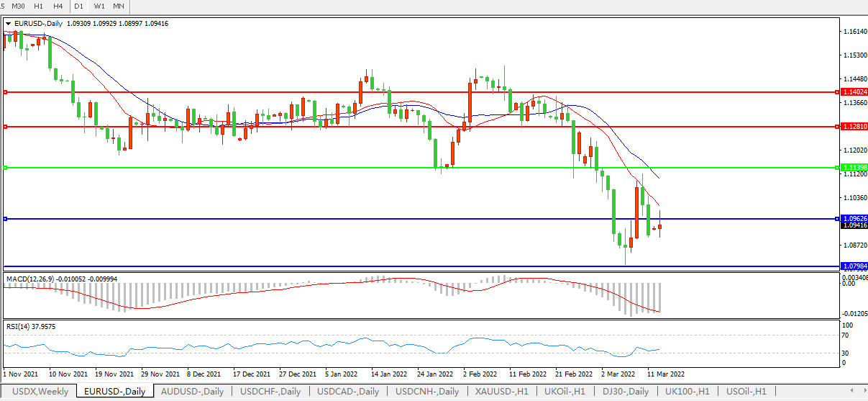This screenshot has width=868, height=401.
Task: Switch chart to H4 timeframe
Action: [x=58, y=6]
